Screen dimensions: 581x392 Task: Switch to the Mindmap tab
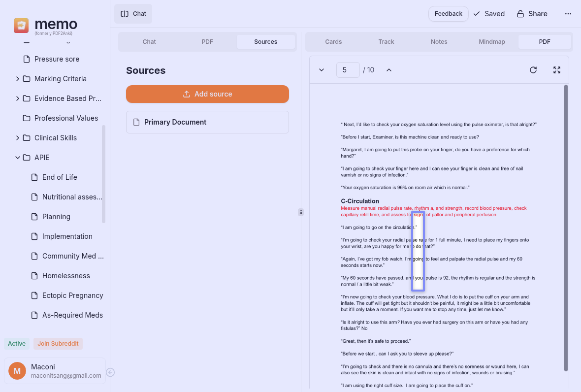(491, 42)
